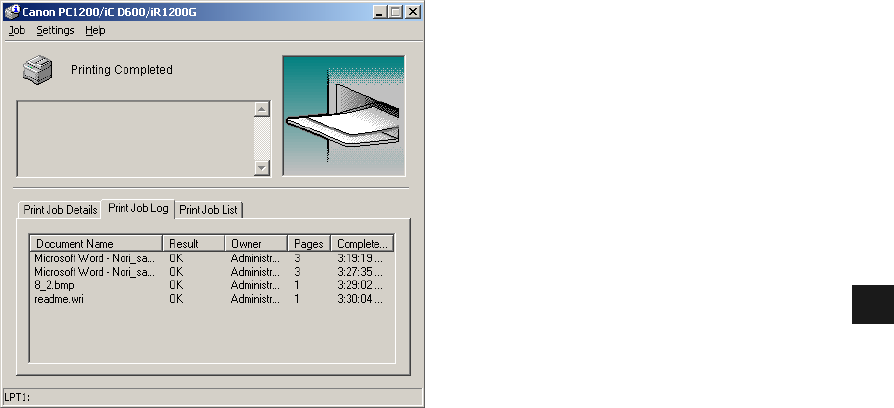Open the Job menu
894x408 pixels.
click(17, 31)
